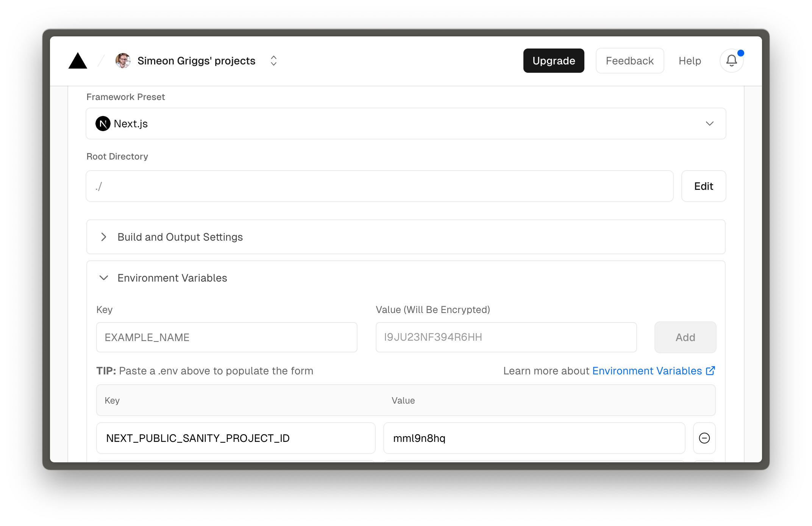Click the Upgrade button
Viewport: 812px width, 526px height.
pyautogui.click(x=554, y=60)
